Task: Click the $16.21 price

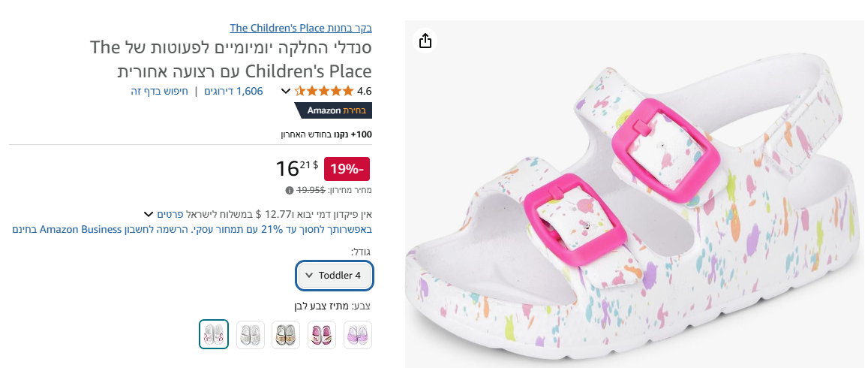Action: (297, 168)
